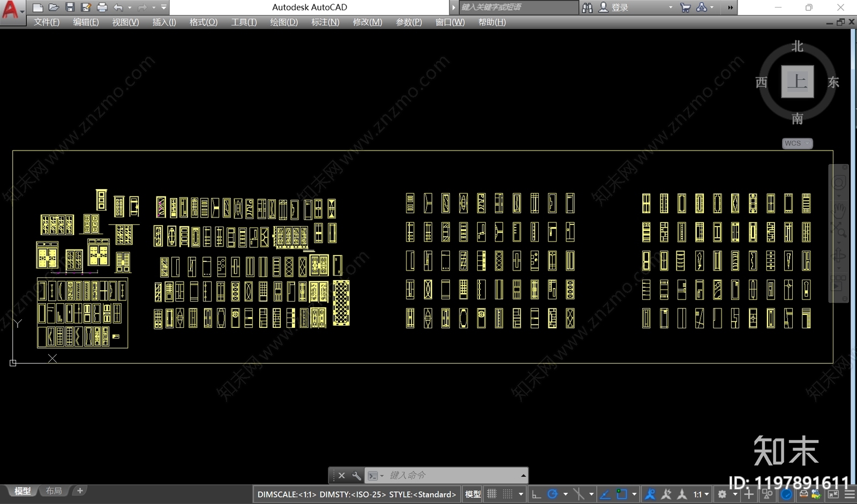Save the drawing with the floppy disk icon
857x504 pixels.
click(x=70, y=7)
